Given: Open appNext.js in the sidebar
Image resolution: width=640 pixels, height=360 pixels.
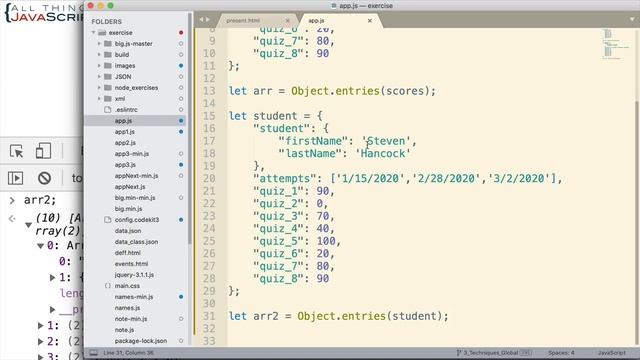Looking at the screenshot, I should tap(130, 187).
